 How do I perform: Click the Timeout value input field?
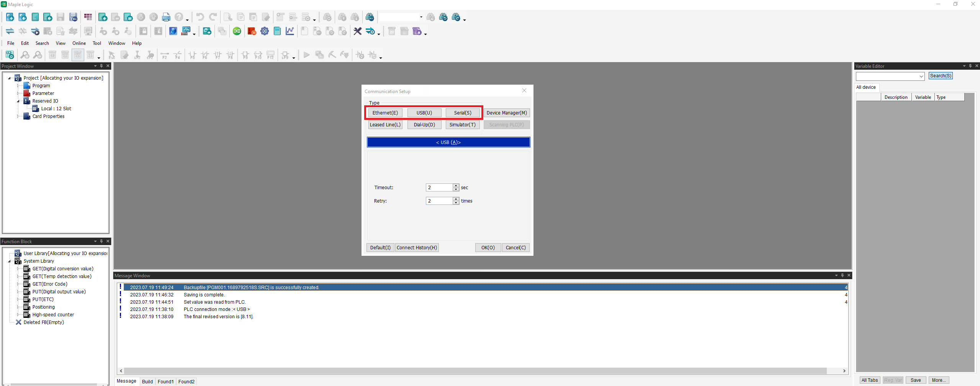coord(439,188)
